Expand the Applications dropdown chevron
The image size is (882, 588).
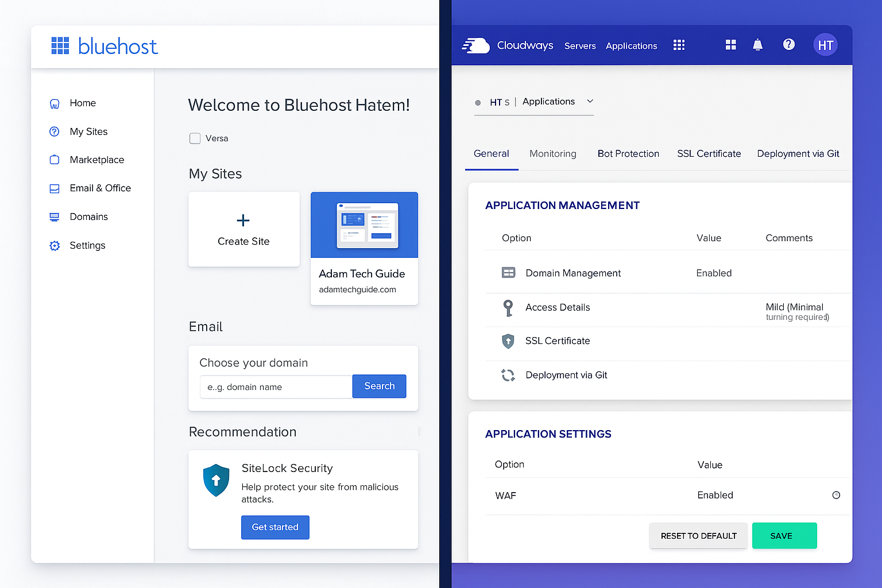590,101
